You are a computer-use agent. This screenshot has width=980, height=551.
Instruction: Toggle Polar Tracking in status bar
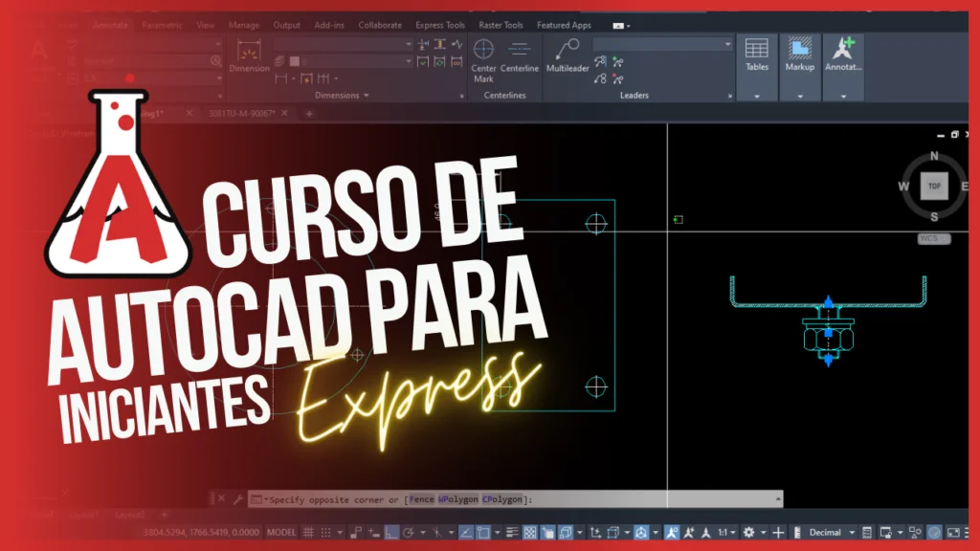(x=409, y=532)
